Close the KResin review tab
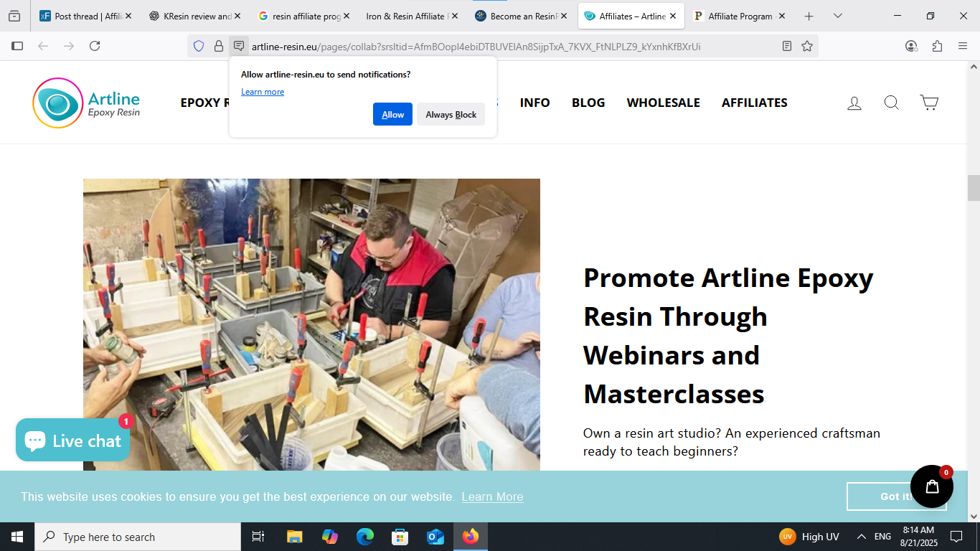Viewport: 980px width, 551px height. 237,16
